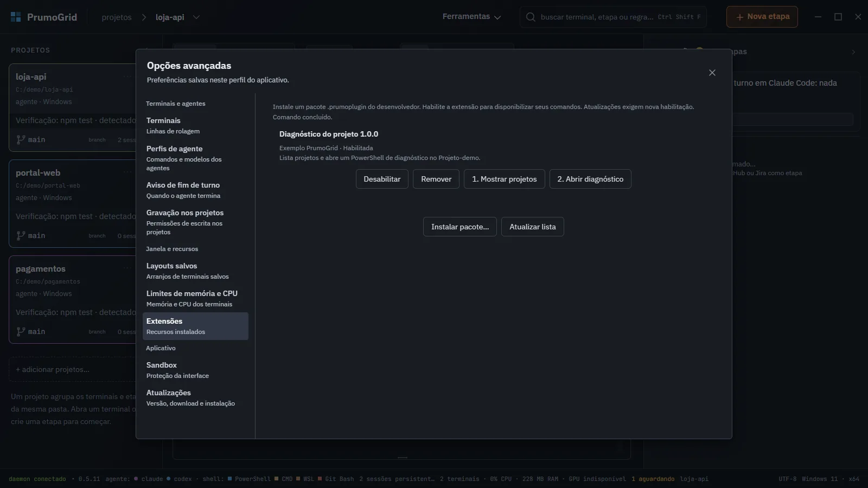Open the Layouts salvos section
The image size is (868, 488).
tap(195, 271)
